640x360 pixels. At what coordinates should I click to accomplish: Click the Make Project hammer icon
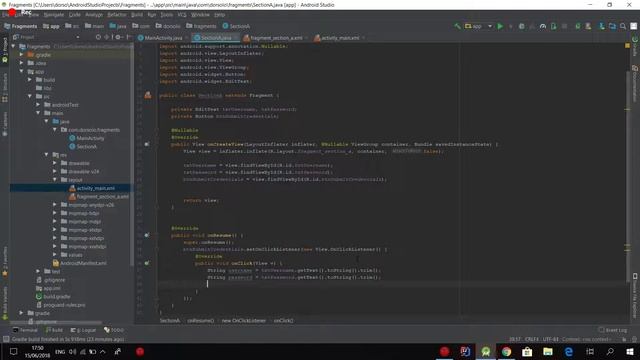coord(457,26)
